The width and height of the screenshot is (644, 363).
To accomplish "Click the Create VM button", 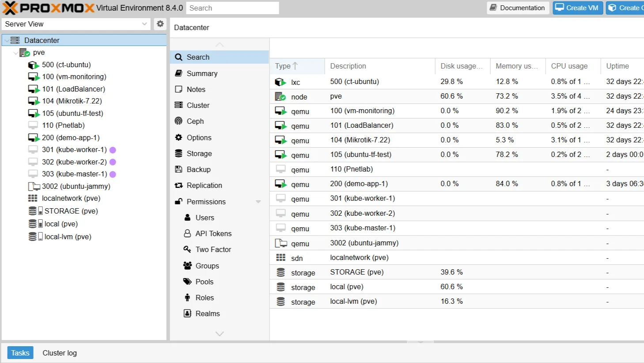I will [578, 8].
